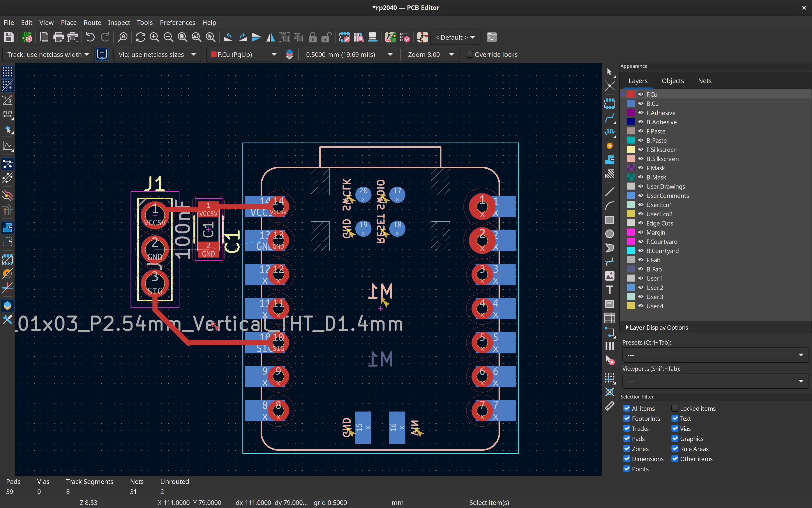Enable the Override locks checkbox
Screen dimensions: 812x508
coord(470,55)
